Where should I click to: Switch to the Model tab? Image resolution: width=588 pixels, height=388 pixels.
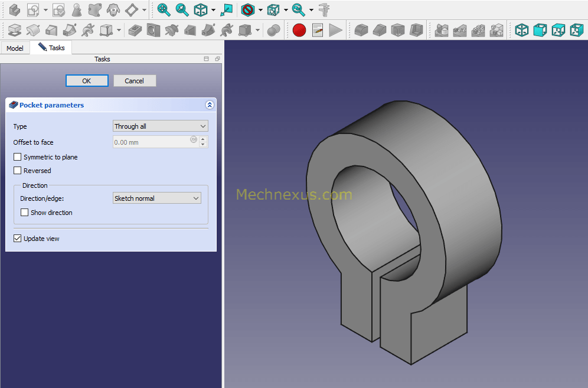pyautogui.click(x=15, y=48)
